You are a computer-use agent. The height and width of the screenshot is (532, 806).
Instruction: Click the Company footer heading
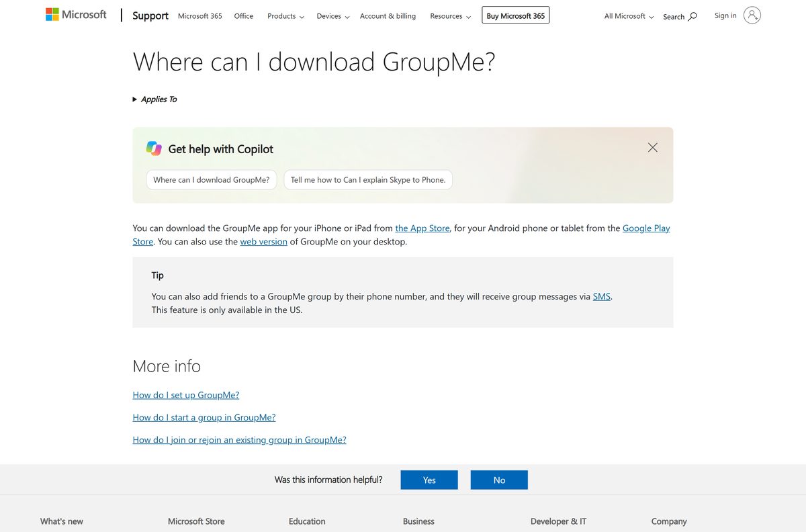tap(669, 521)
